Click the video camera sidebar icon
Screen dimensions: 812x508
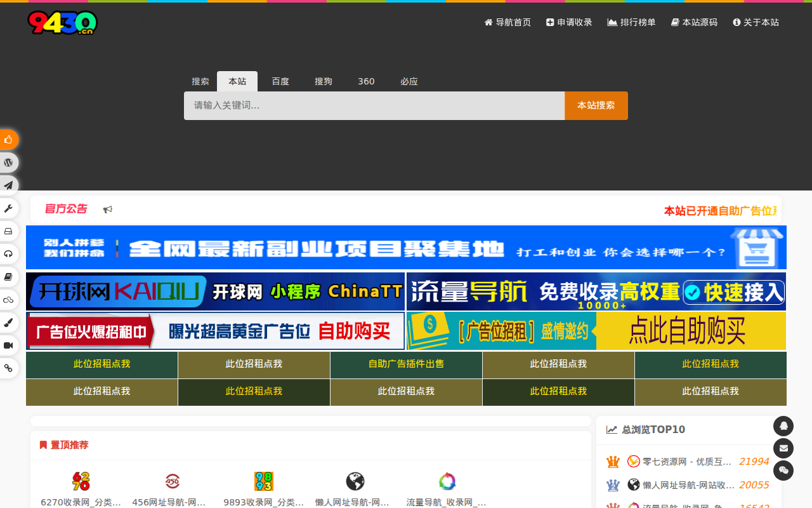(8, 345)
